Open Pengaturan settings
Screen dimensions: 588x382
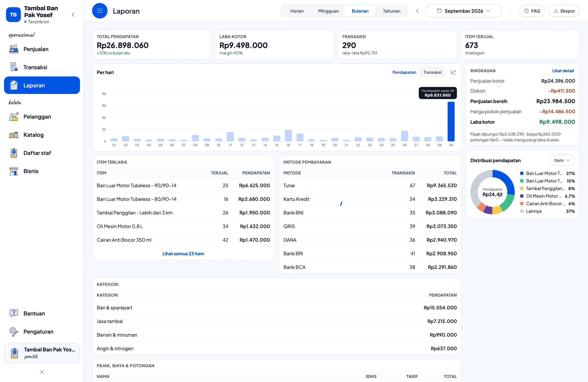tap(42, 331)
